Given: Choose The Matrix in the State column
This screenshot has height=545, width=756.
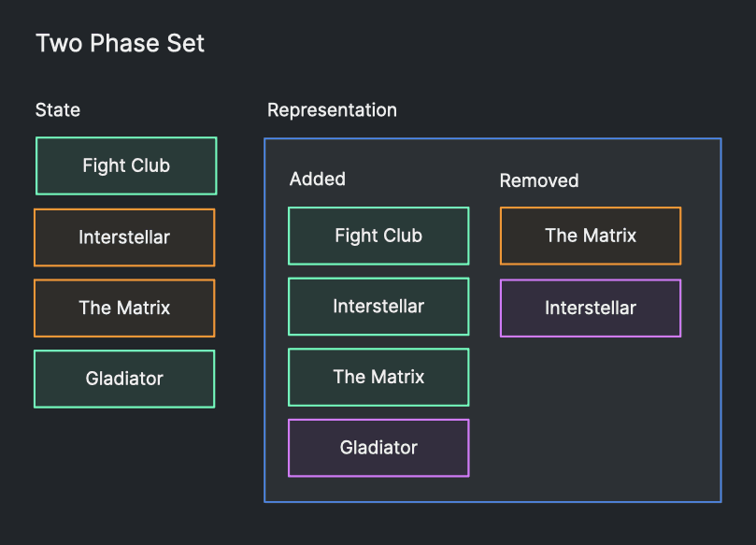Looking at the screenshot, I should [x=124, y=308].
